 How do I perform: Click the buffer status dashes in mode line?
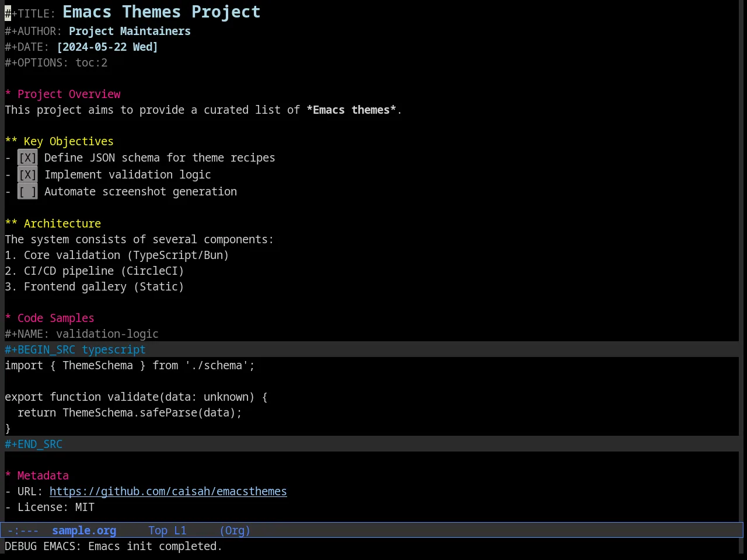click(23, 530)
